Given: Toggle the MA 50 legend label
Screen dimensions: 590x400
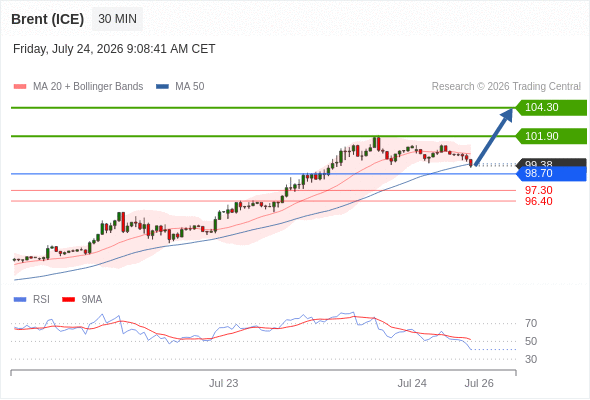Looking at the screenshot, I should [x=190, y=87].
